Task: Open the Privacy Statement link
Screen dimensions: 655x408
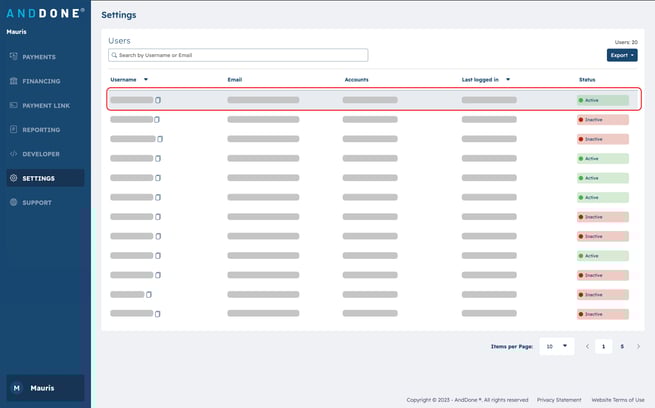Action: 558,399
